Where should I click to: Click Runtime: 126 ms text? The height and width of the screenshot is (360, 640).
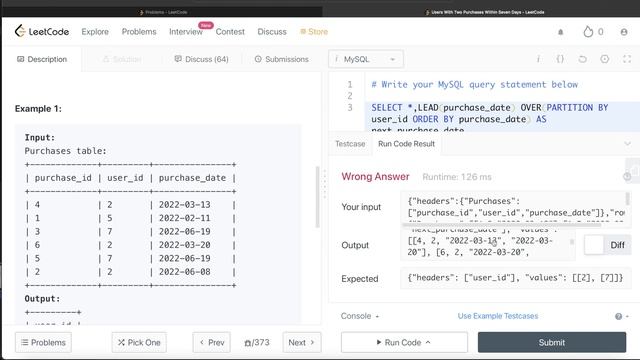coord(457,177)
